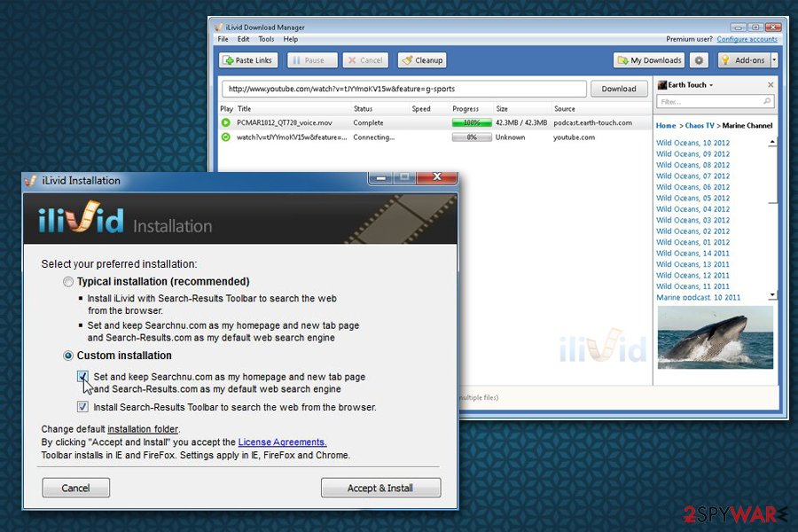The width and height of the screenshot is (798, 532).
Task: Uncheck Install Search-Results Toolbar checkbox
Action: [82, 407]
